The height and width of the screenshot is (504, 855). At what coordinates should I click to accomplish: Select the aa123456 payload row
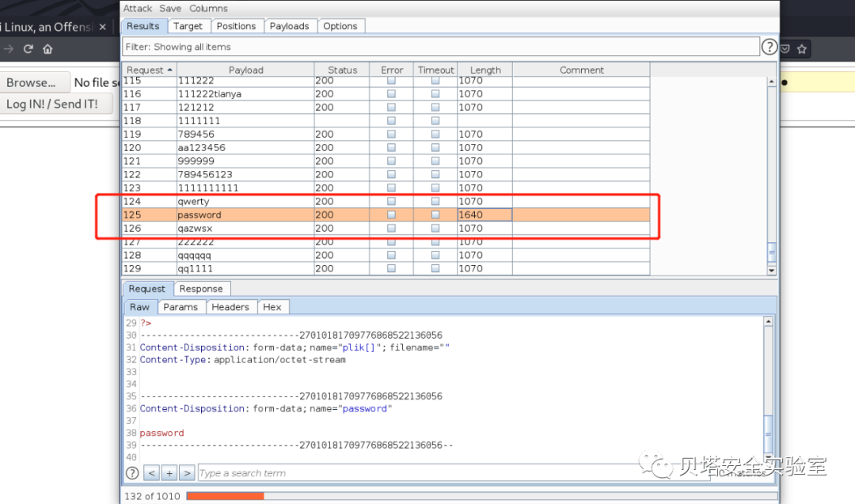(386, 148)
